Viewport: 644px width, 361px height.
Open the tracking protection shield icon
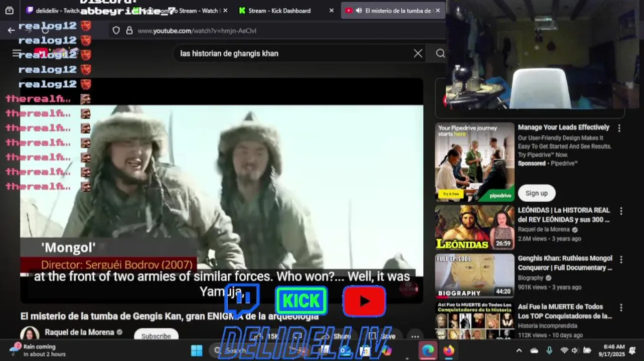click(116, 31)
